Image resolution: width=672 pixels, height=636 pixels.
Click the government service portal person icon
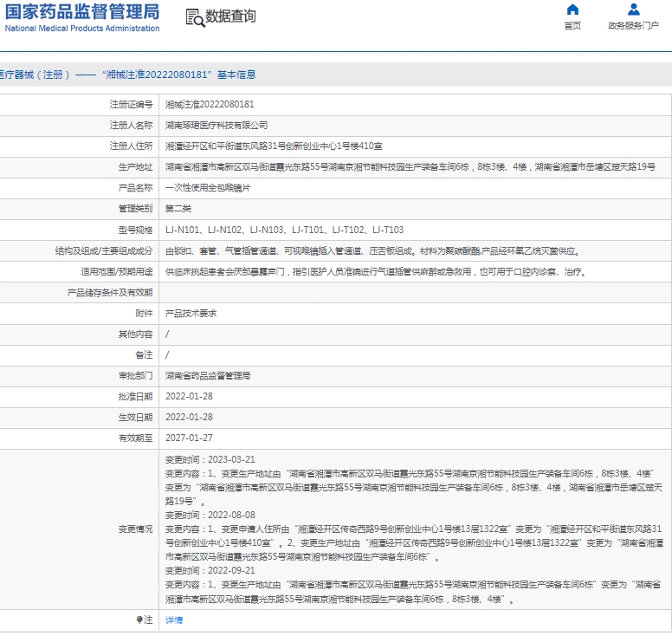coord(633,10)
